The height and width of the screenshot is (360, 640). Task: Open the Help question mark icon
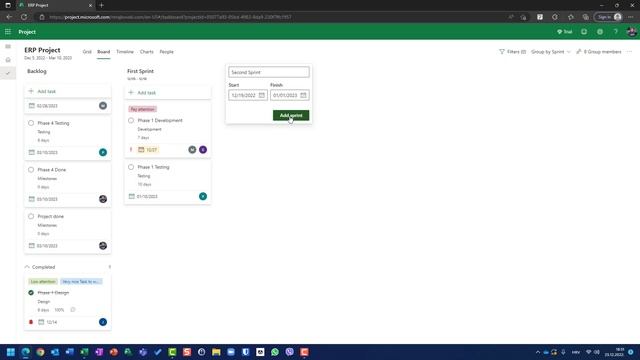616,32
